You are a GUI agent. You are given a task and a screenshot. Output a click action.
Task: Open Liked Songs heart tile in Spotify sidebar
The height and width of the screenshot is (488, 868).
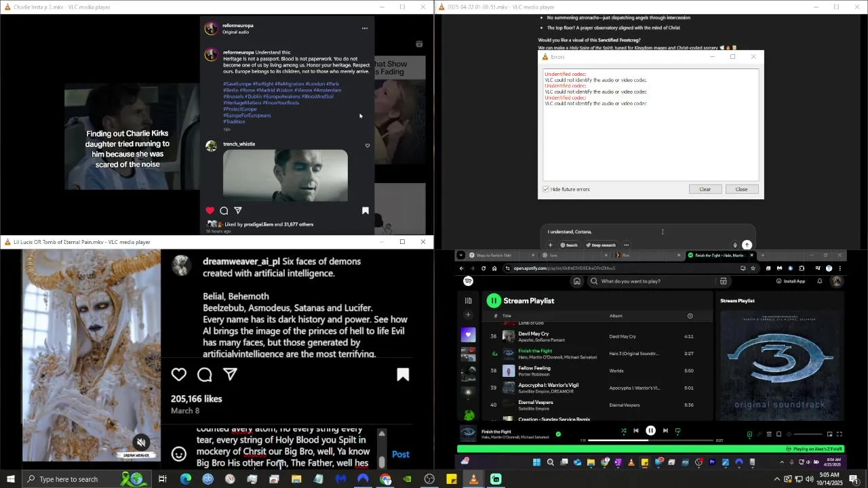pos(468,335)
